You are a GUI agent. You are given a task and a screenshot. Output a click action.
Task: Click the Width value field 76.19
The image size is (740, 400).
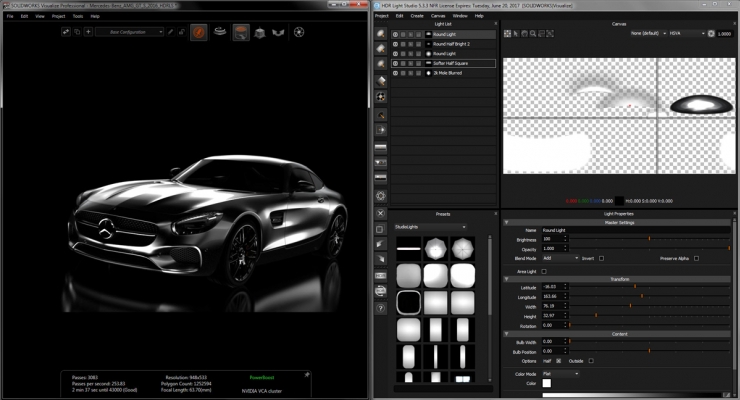(552, 306)
